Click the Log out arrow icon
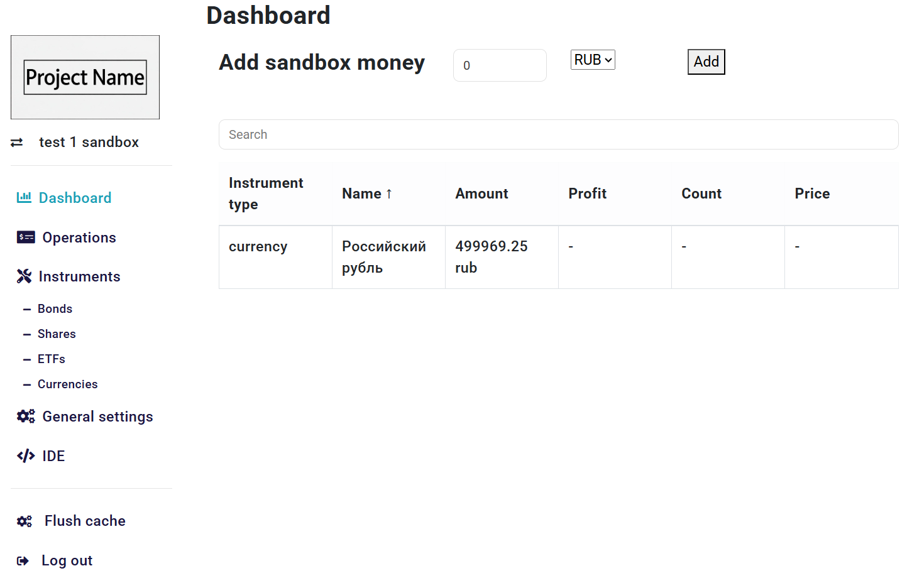Viewport: 912px width, 588px height. point(23,561)
